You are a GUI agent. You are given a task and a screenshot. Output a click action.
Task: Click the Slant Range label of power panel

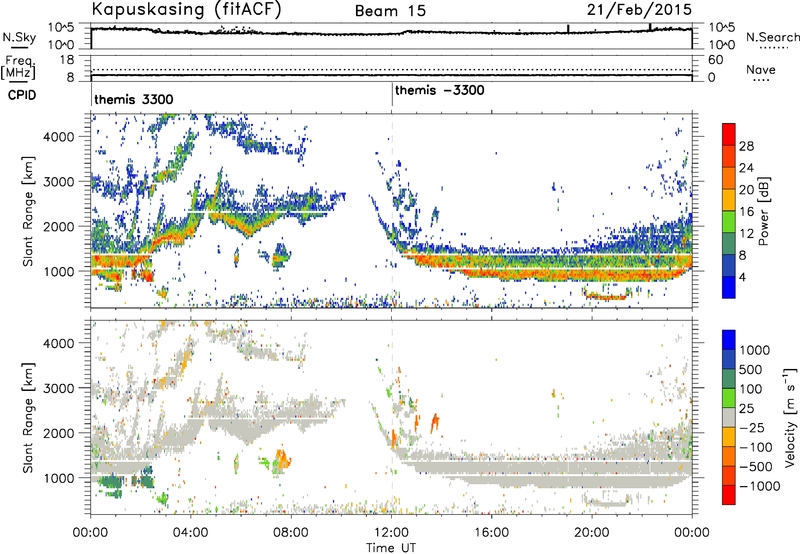pyautogui.click(x=28, y=211)
